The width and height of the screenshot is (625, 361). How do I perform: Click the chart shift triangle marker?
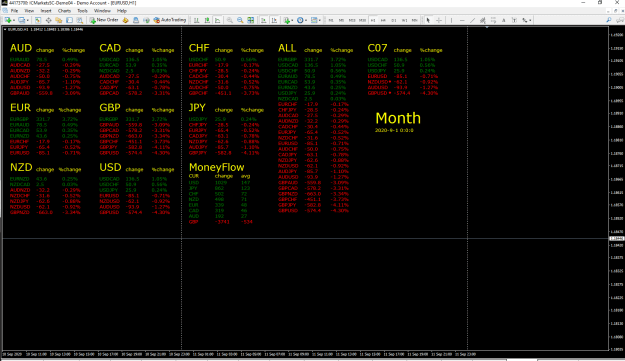coord(487,27)
